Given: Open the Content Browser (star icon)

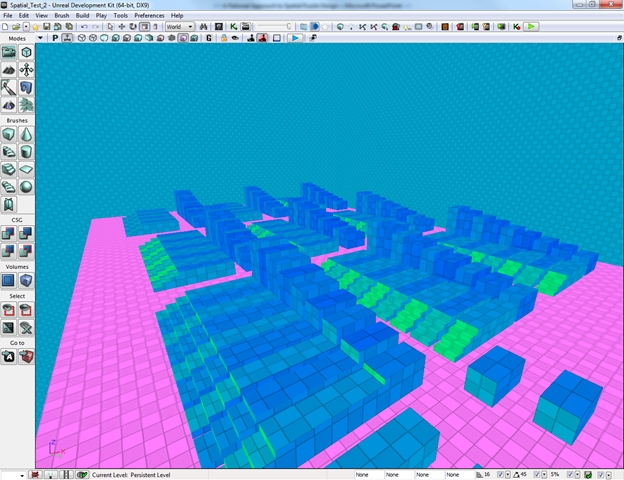Looking at the screenshot, I should click(x=35, y=27).
